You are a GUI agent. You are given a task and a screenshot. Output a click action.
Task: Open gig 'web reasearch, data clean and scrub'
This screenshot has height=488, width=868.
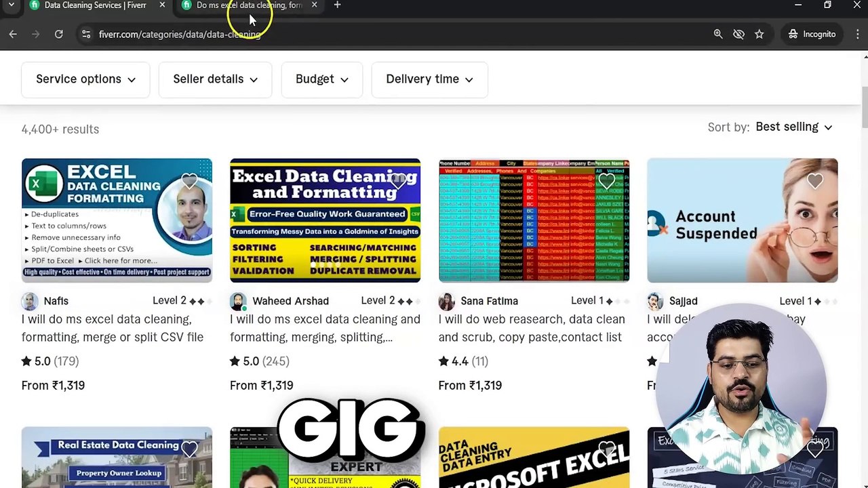(x=532, y=328)
